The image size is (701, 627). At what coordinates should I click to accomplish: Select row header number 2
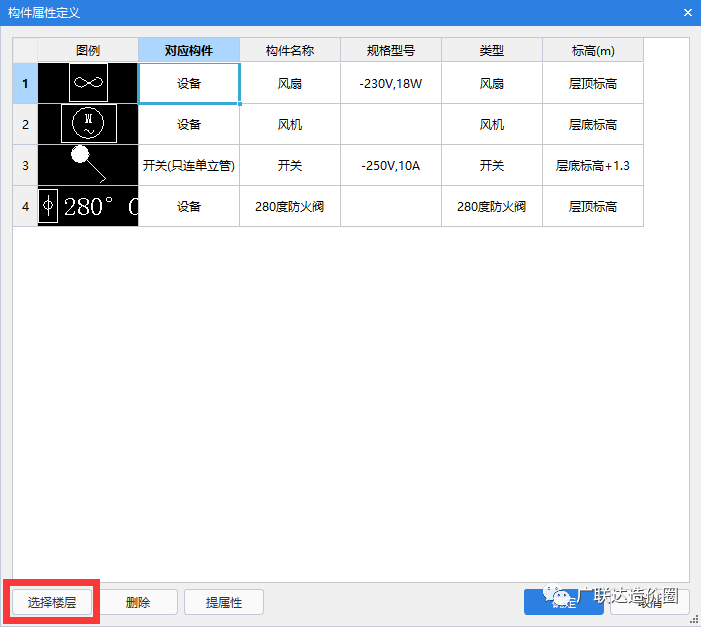(x=25, y=124)
